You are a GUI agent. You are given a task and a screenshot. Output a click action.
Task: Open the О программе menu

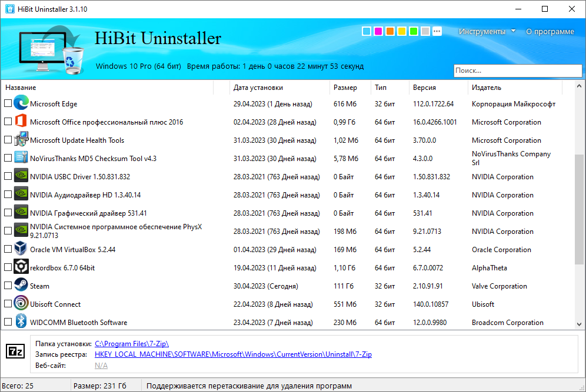550,31
